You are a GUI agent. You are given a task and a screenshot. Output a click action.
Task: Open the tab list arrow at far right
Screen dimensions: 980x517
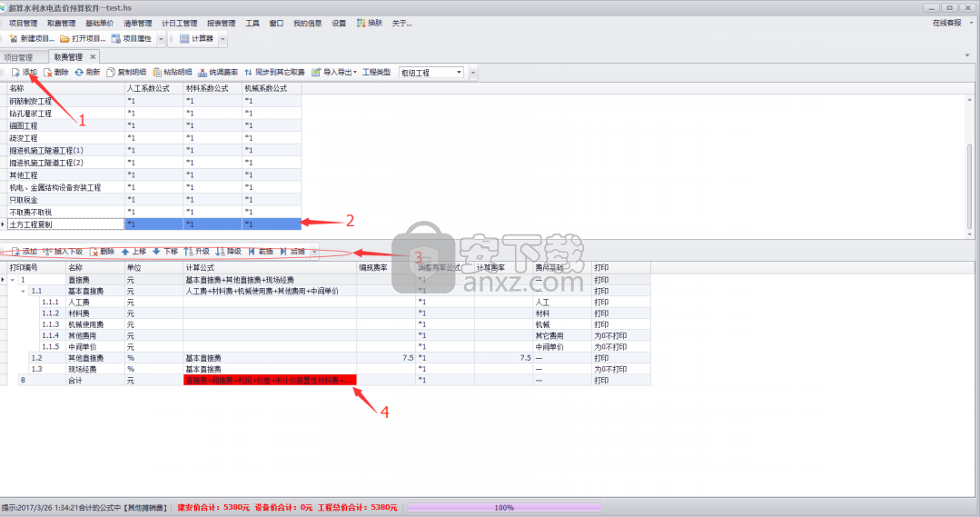(967, 55)
